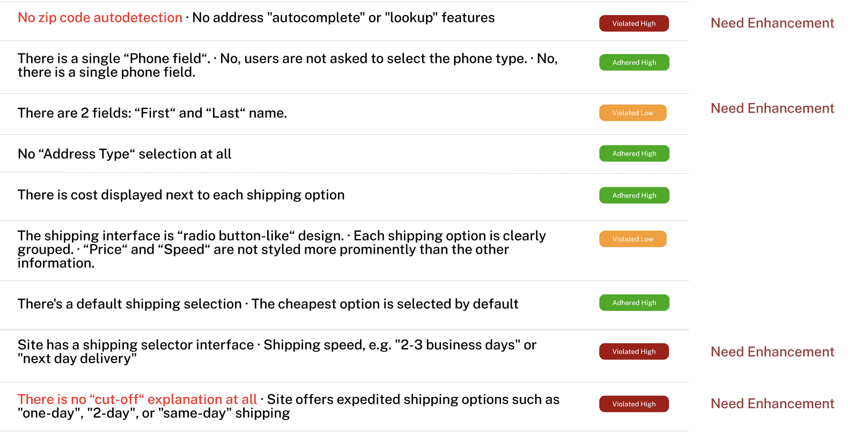The height and width of the screenshot is (442, 868).
Task: Click the 'cheapest option is selected by default' text
Action: [x=385, y=304]
